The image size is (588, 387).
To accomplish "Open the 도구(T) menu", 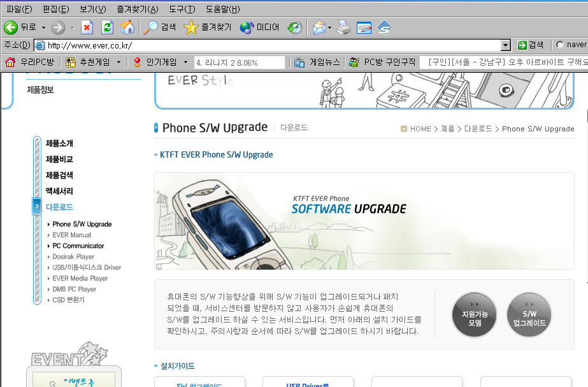I will click(x=182, y=9).
